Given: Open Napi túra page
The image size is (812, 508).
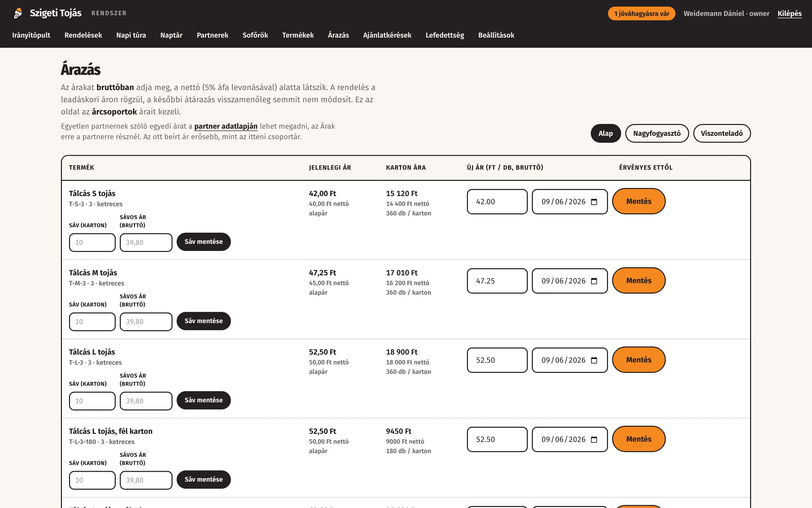Looking at the screenshot, I should pyautogui.click(x=131, y=35).
